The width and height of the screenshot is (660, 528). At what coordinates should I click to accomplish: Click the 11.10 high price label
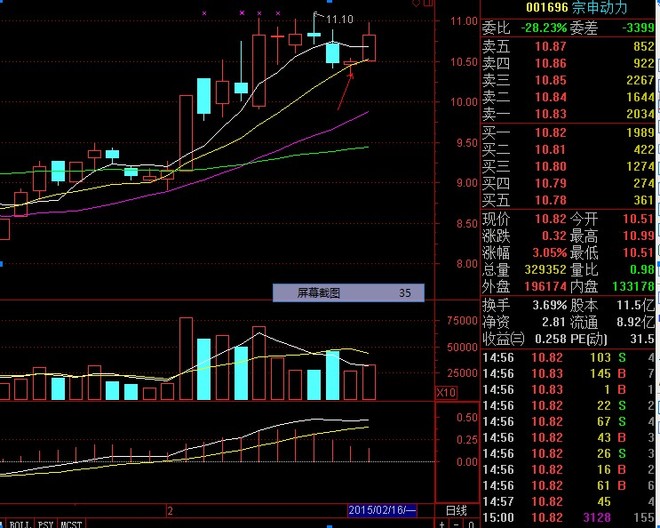(x=340, y=19)
